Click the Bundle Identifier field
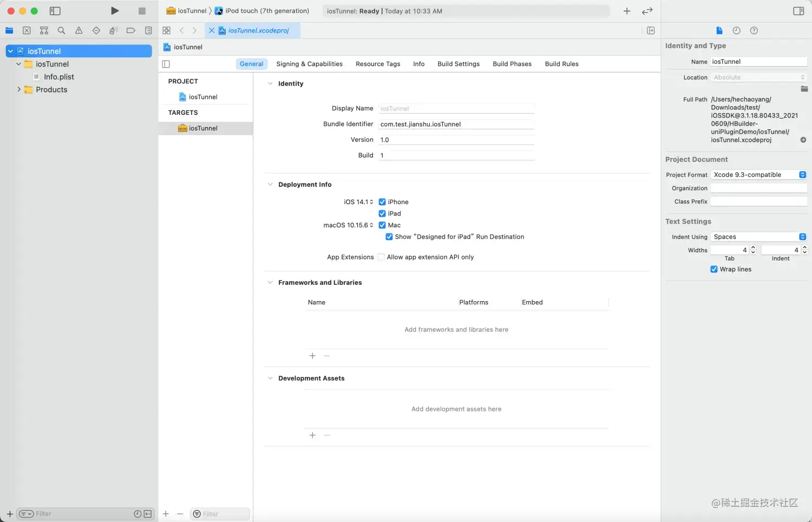 [456, 124]
